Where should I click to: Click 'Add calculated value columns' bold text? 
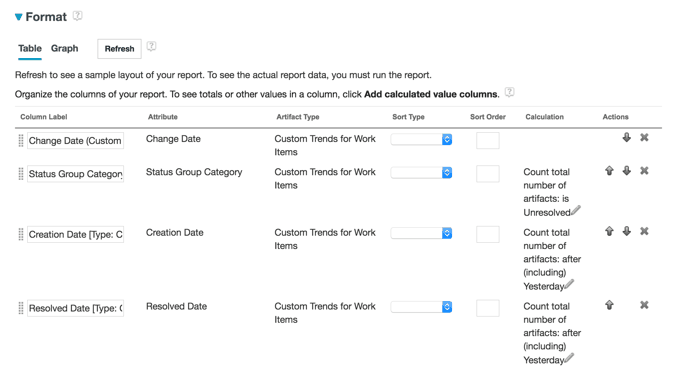(x=432, y=94)
